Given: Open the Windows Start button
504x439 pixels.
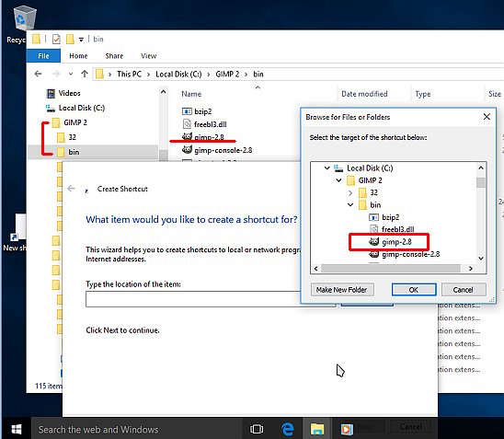Looking at the screenshot, I should 16,429.
